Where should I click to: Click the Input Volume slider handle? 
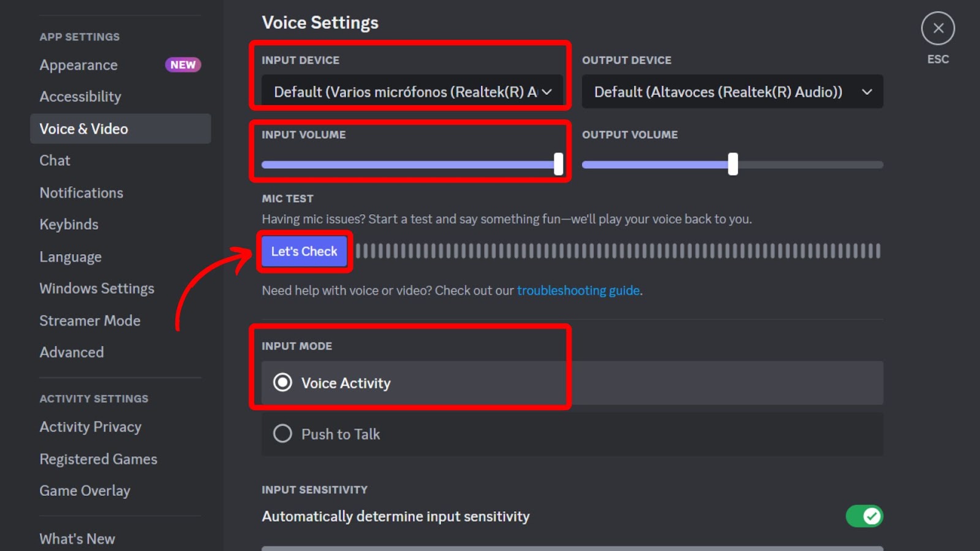click(x=558, y=164)
